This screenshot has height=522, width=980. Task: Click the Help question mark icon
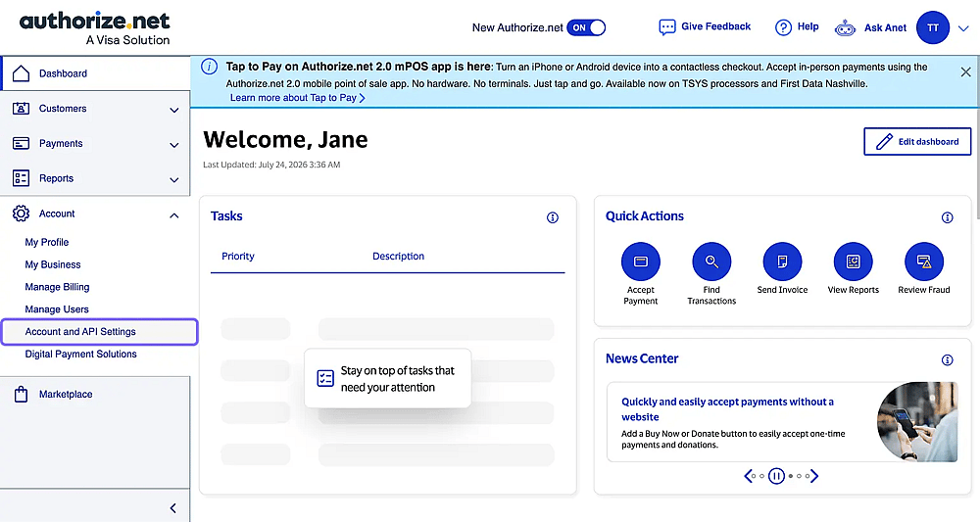[x=783, y=26]
